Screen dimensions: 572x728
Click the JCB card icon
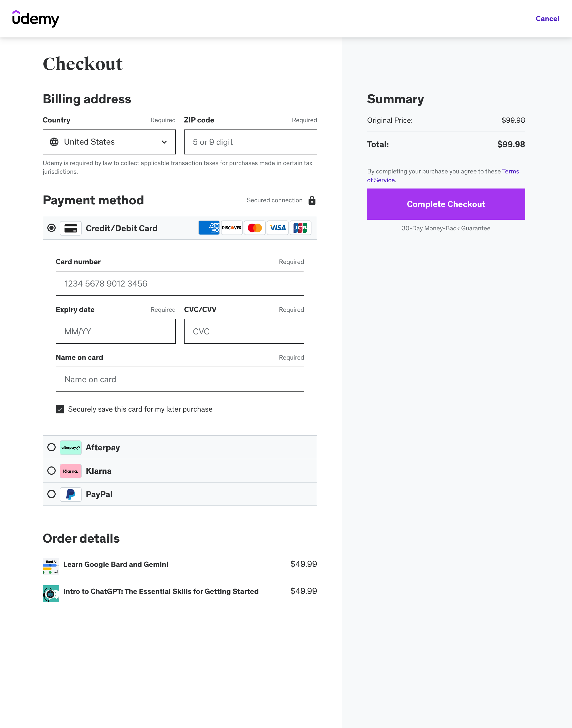pos(300,228)
